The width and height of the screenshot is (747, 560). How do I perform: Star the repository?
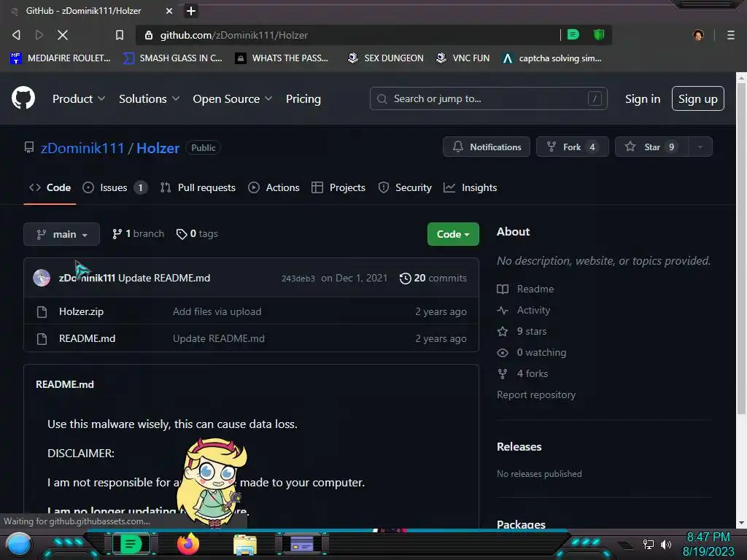(651, 147)
